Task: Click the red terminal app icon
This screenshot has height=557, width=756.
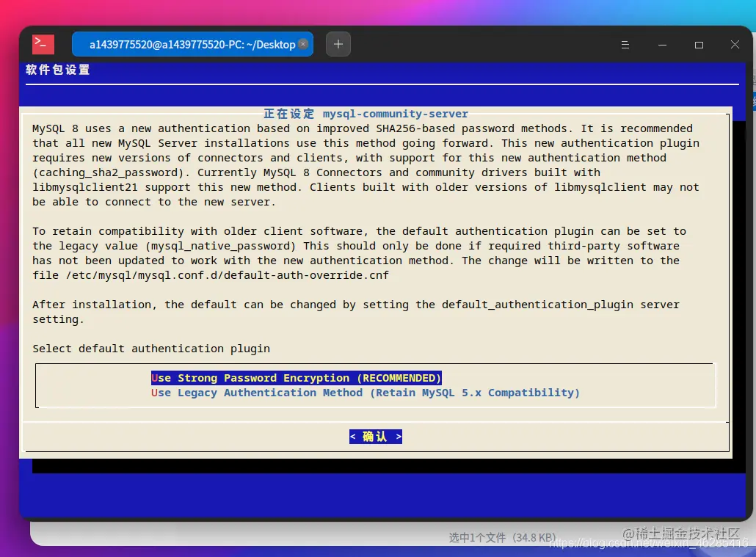Action: (x=43, y=44)
